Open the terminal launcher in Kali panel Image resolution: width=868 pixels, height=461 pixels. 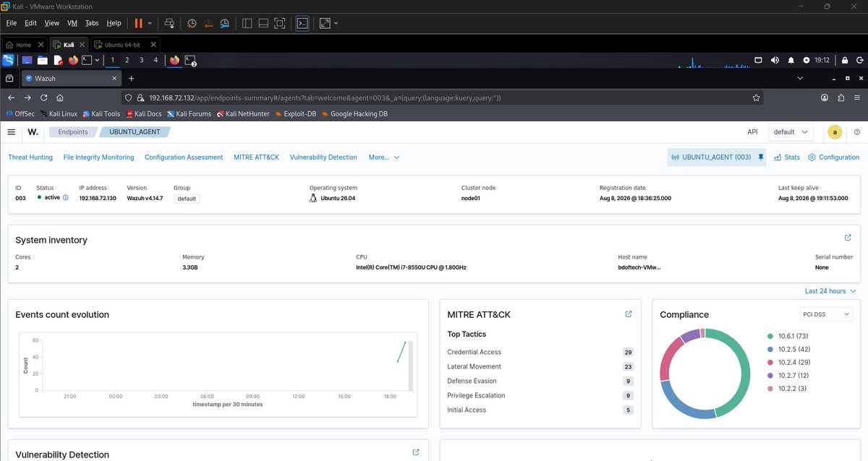87,61
